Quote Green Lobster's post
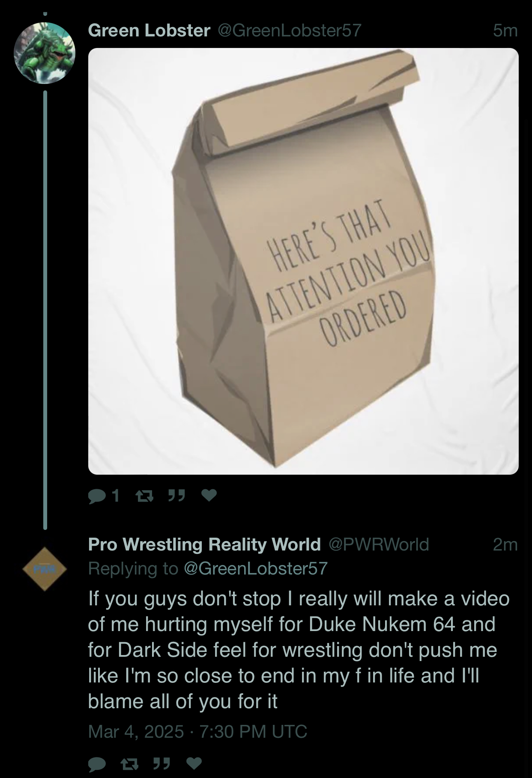This screenshot has width=532, height=778. click(x=176, y=496)
